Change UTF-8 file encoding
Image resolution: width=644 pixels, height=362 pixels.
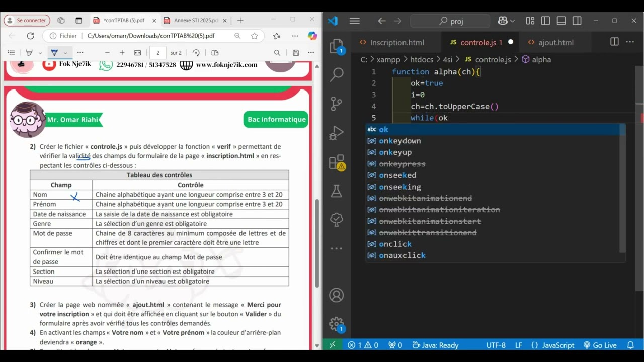click(496, 345)
